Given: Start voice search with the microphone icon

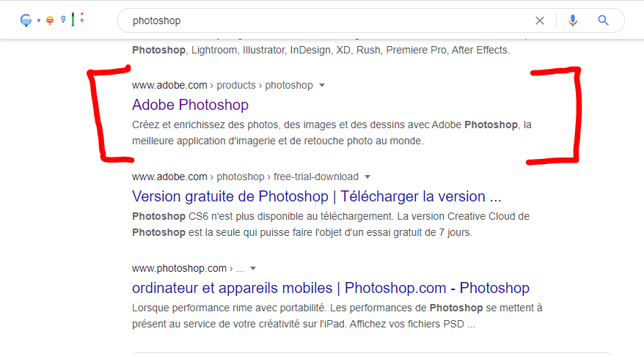Looking at the screenshot, I should click(573, 21).
